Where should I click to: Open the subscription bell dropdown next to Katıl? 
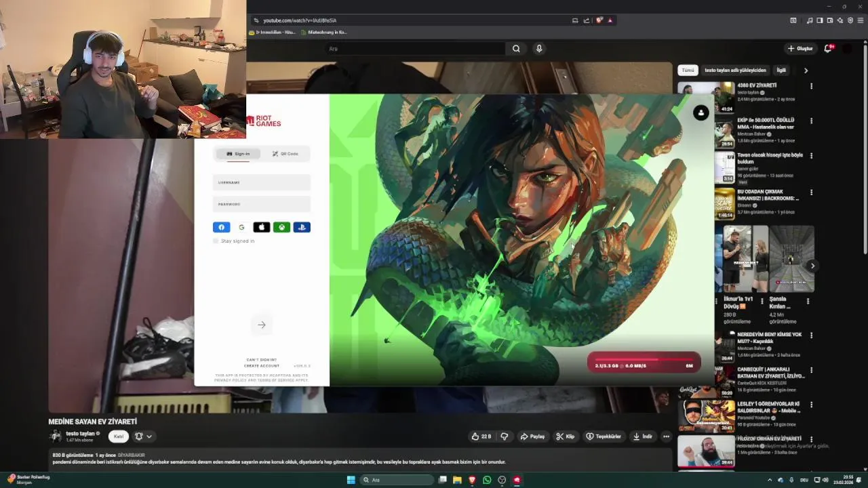[143, 436]
